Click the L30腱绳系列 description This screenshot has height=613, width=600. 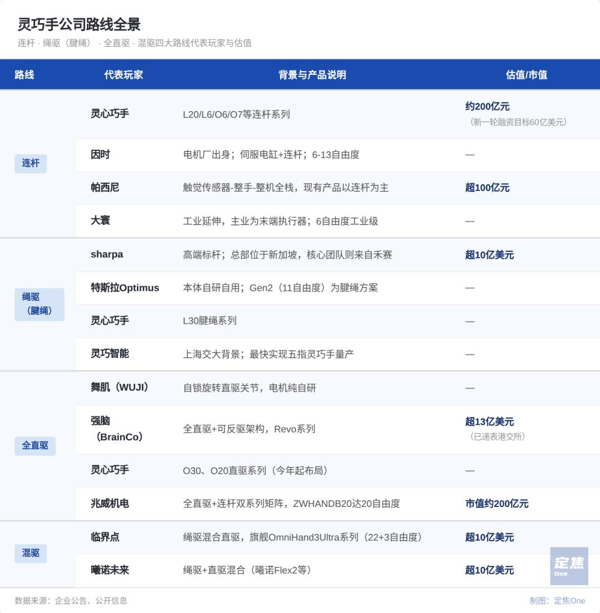[210, 321]
